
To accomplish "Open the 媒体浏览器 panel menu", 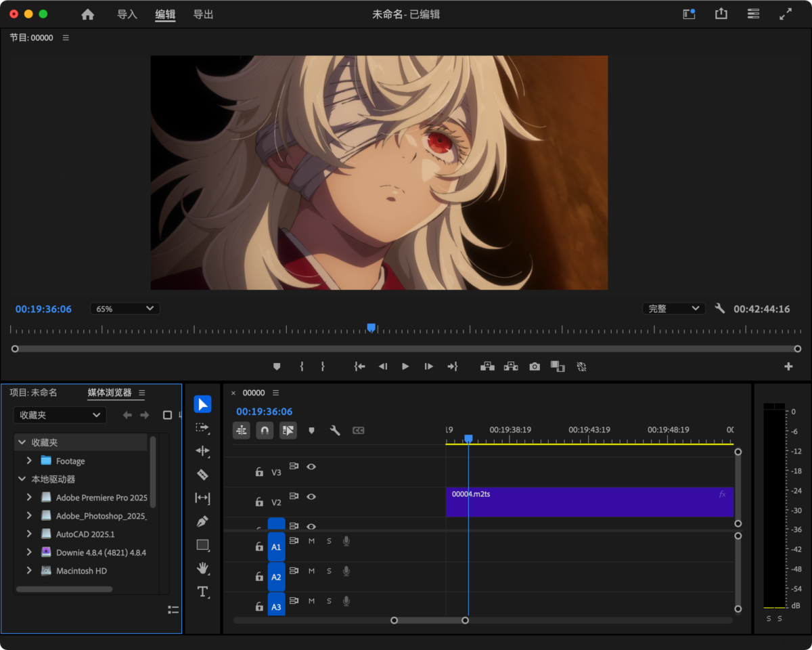I will coord(142,393).
